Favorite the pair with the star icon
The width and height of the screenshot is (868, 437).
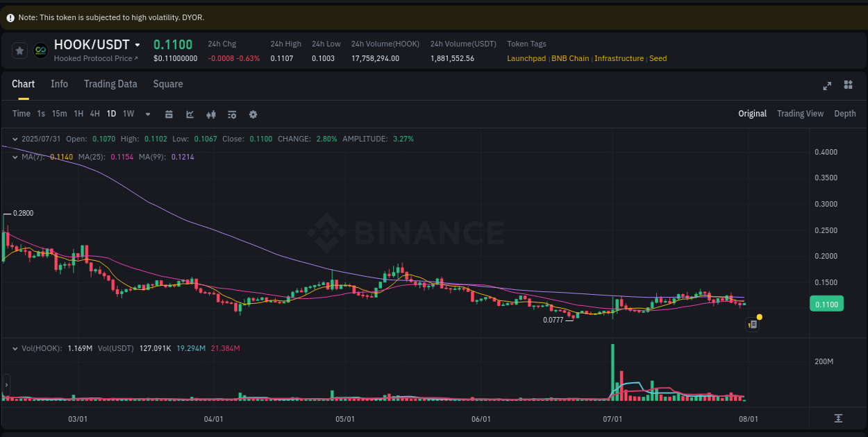click(19, 49)
